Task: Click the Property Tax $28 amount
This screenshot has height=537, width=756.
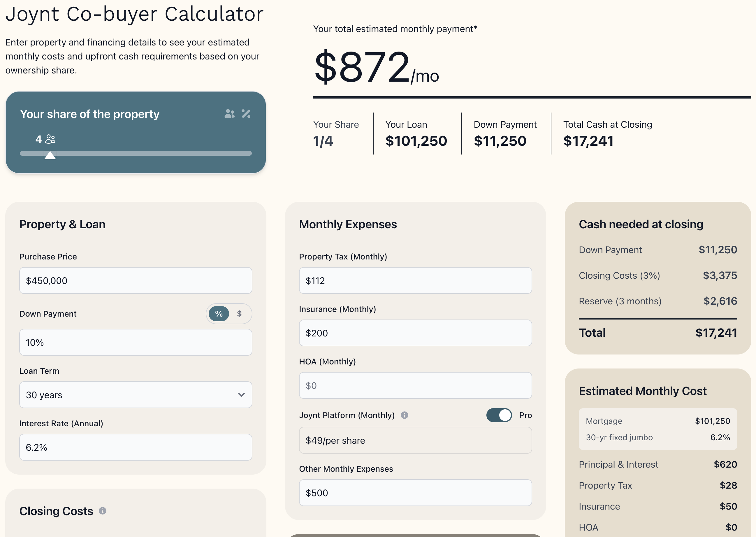Action: [728, 485]
